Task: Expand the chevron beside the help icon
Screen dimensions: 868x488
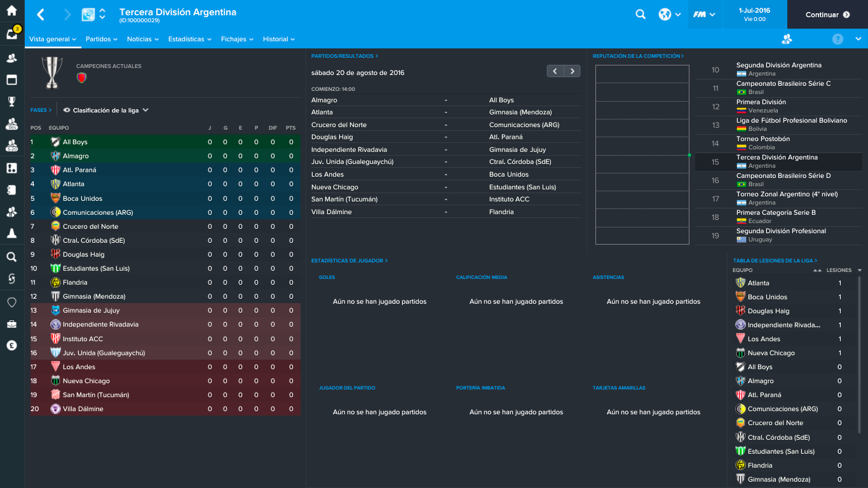Action: tap(858, 39)
